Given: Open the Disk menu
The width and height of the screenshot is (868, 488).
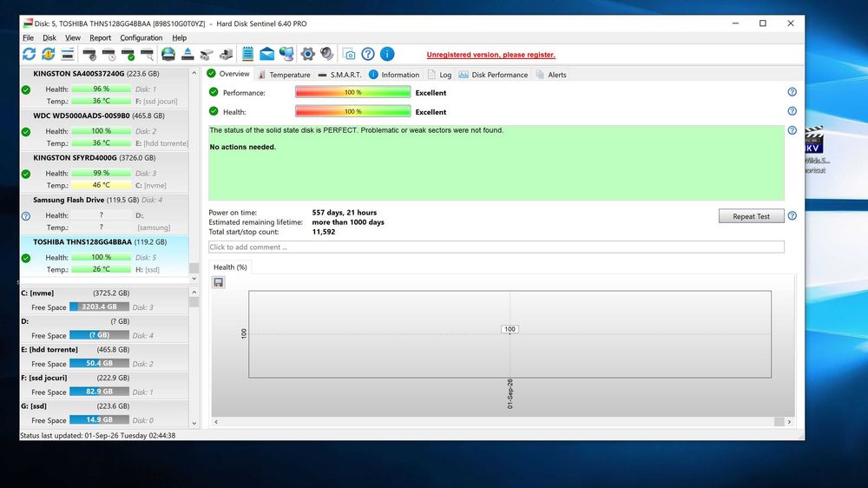Looking at the screenshot, I should pos(49,37).
